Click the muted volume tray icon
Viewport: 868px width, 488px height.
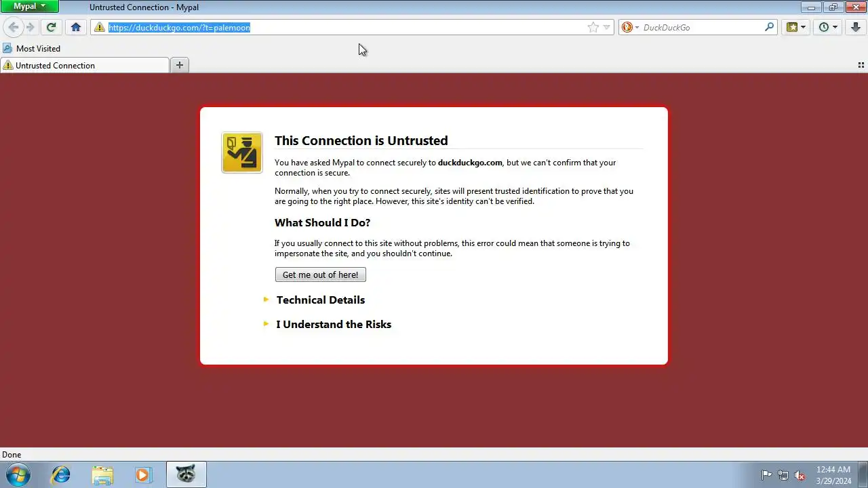pyautogui.click(x=800, y=475)
